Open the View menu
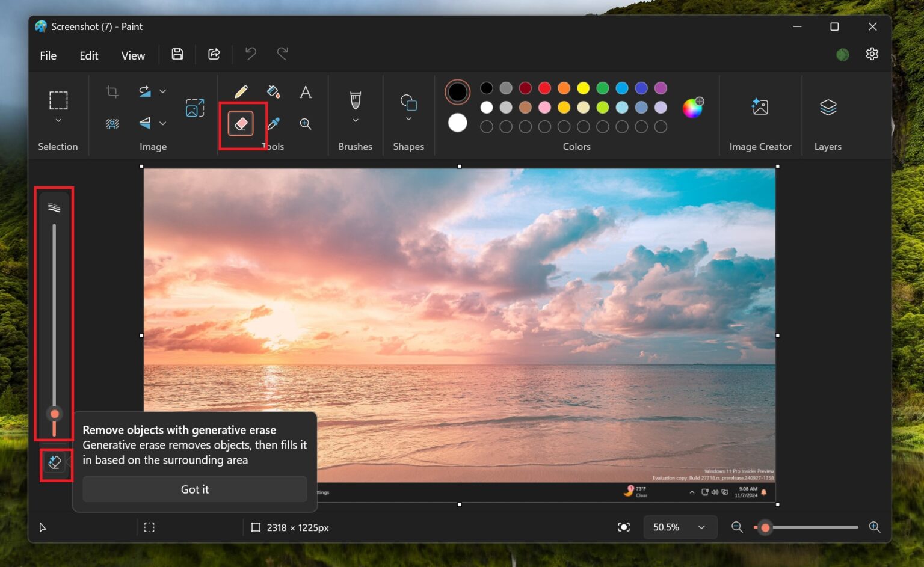Image resolution: width=924 pixels, height=567 pixels. pyautogui.click(x=132, y=55)
